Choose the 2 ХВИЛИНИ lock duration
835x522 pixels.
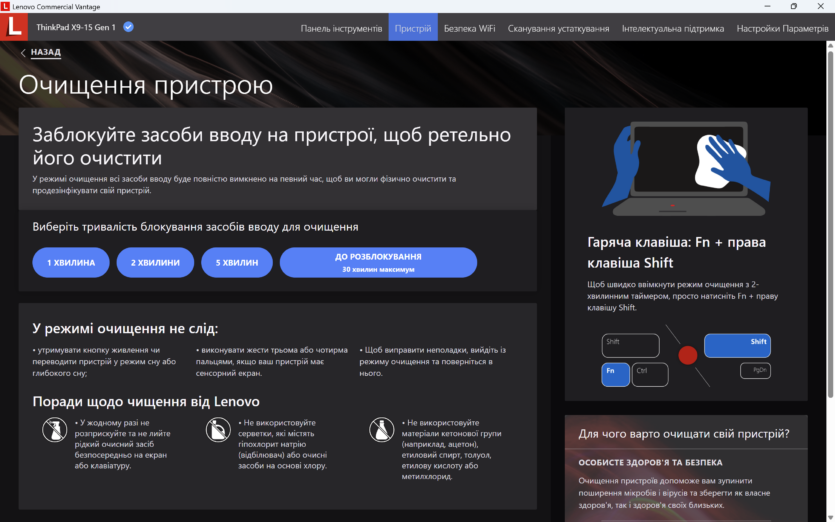(155, 263)
